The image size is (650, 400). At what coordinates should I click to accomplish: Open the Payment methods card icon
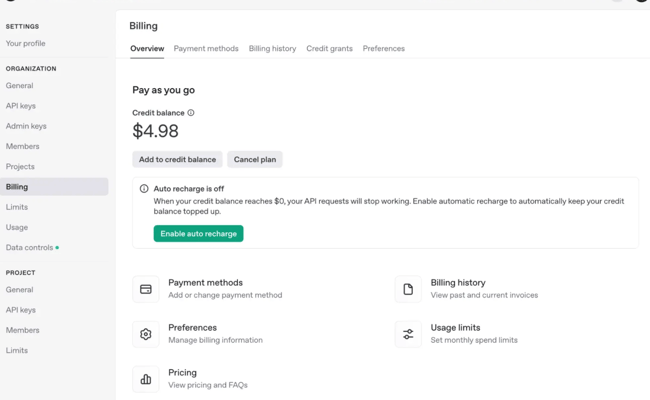[146, 289]
